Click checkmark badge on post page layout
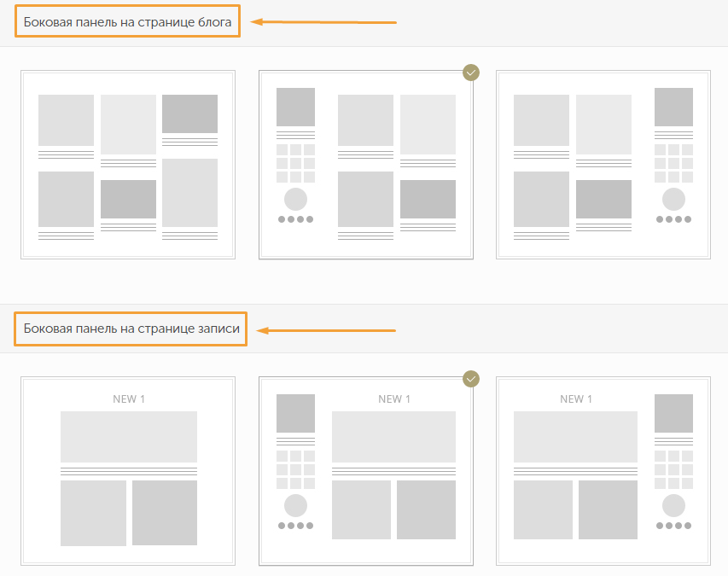Viewport: 728px width, 576px height. [x=471, y=379]
